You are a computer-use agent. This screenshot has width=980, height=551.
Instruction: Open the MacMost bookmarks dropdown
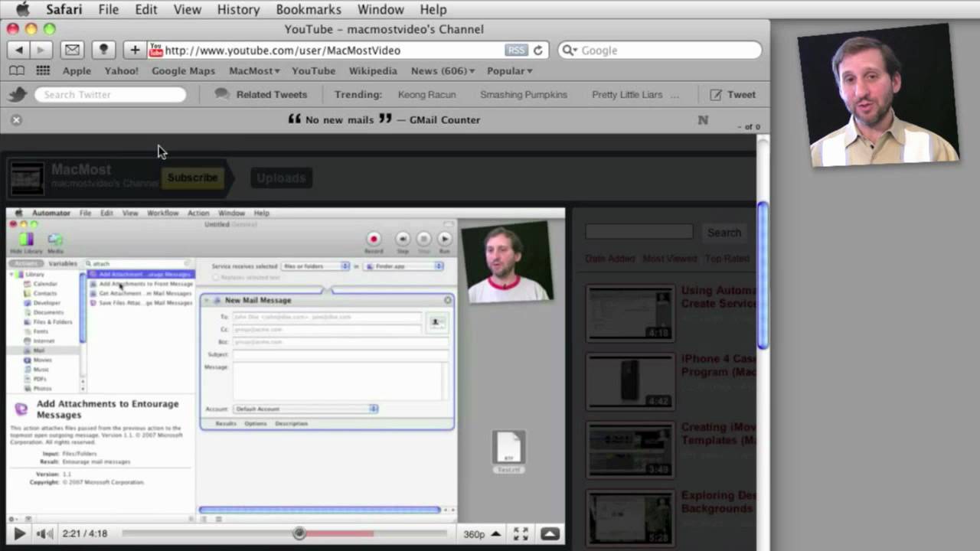[254, 70]
